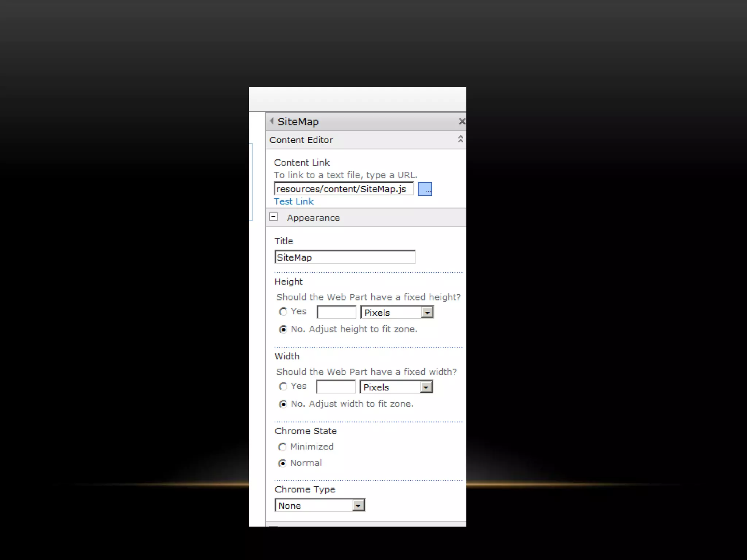The image size is (747, 560).
Task: Click the Content Link URL field
Action: 344,189
